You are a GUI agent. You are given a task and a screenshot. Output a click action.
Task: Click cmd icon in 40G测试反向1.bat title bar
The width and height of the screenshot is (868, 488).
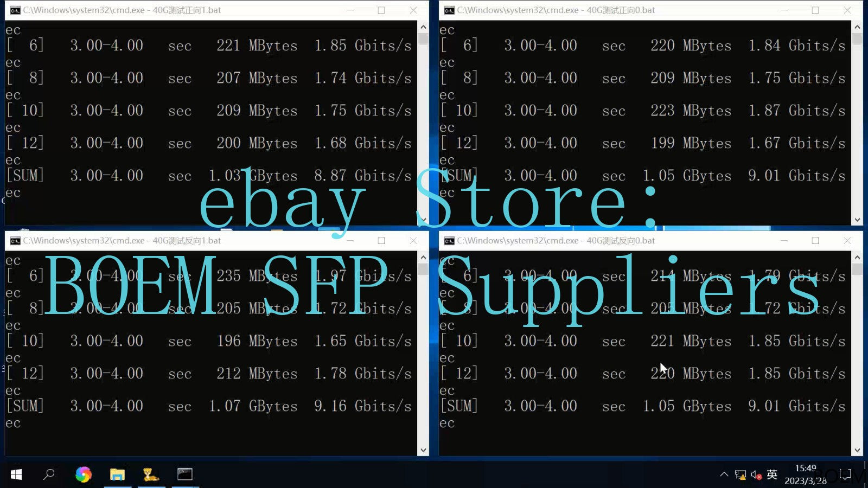15,241
